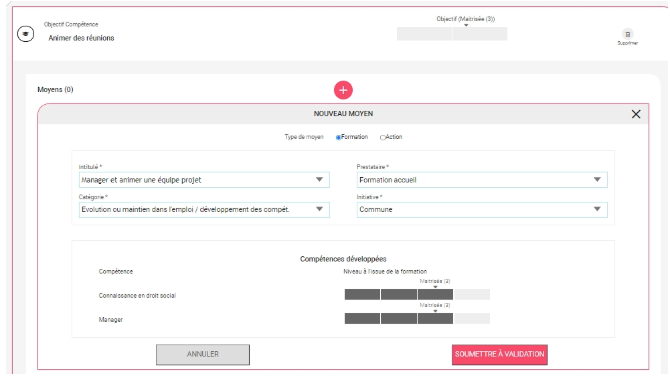The image size is (670, 380).
Task: Click the 'Type de moyen' label
Action: (x=304, y=137)
